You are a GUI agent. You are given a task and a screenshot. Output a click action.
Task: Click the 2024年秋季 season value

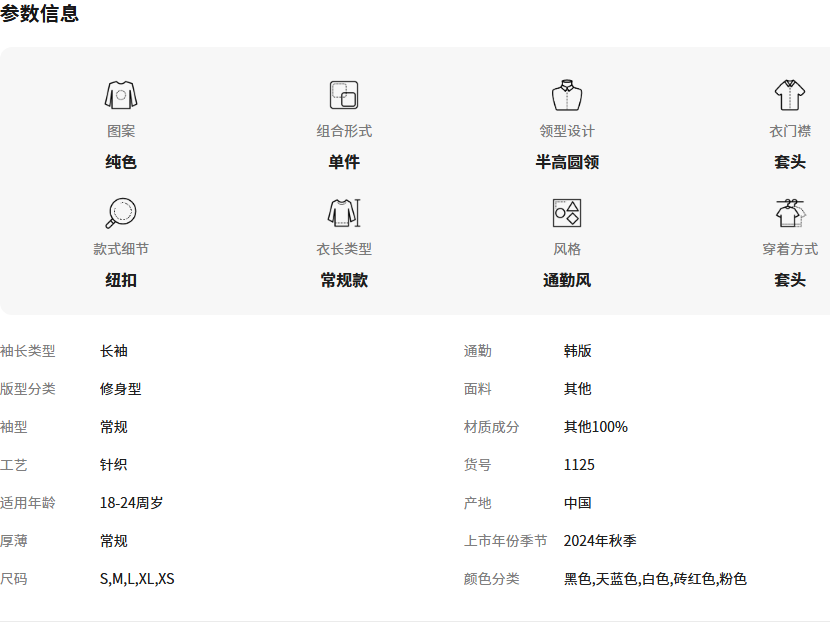coord(600,541)
